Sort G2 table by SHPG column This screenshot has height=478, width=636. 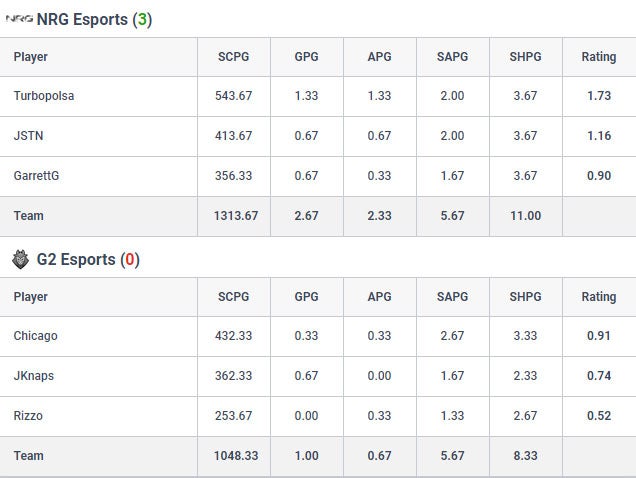coord(526,297)
